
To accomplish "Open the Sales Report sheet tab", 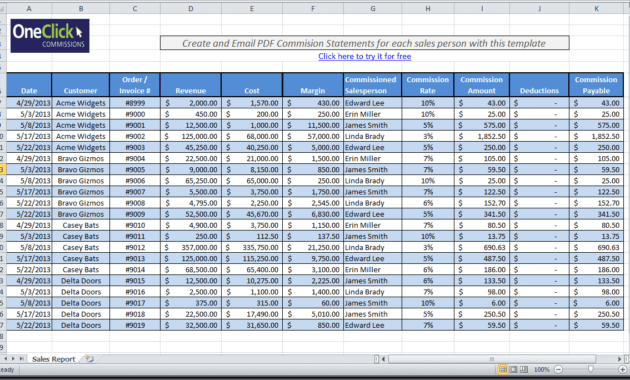I will click(x=53, y=359).
